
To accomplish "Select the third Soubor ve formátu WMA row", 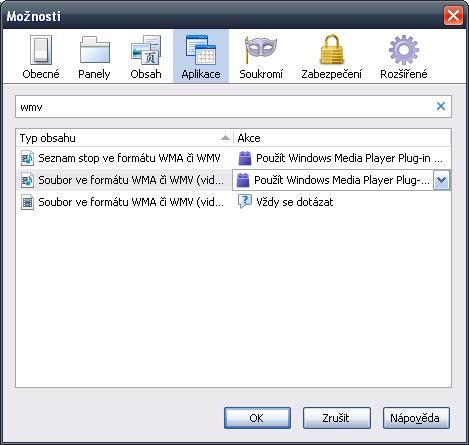I will [x=233, y=202].
